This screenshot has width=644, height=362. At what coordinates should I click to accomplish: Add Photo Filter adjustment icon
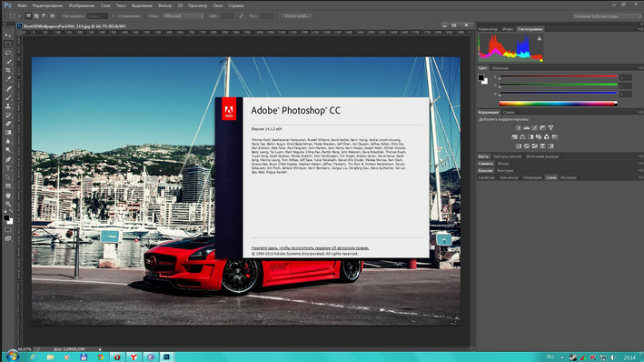pyautogui.click(x=539, y=137)
